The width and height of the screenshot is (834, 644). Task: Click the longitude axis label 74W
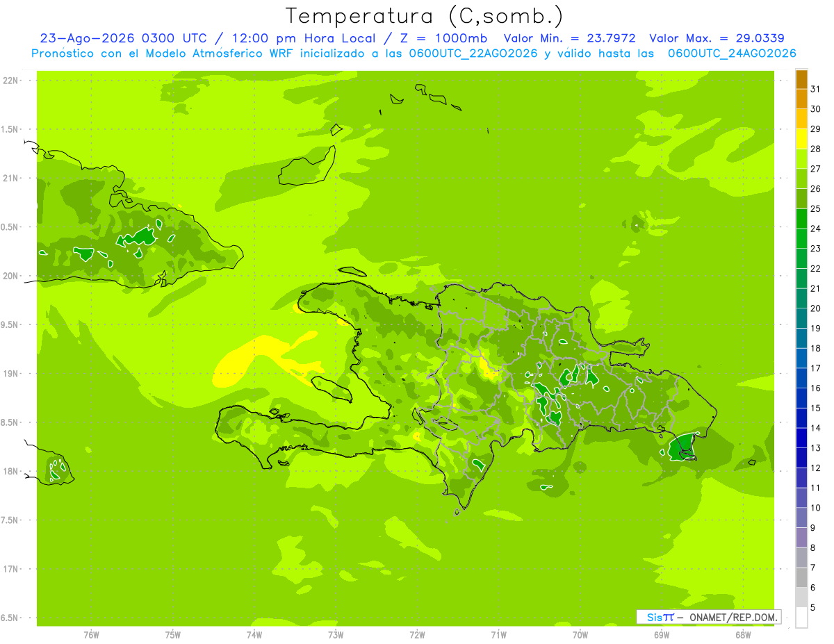(254, 635)
